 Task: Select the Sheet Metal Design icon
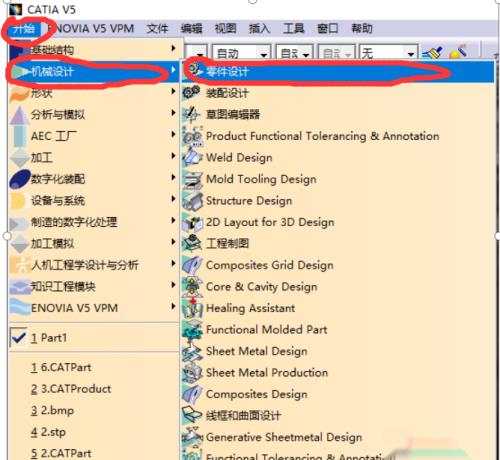click(192, 351)
